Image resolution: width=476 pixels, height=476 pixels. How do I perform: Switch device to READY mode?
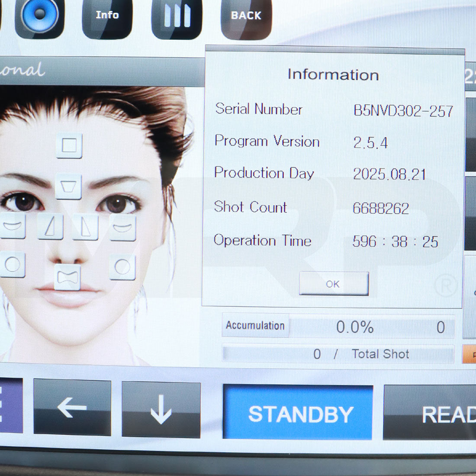click(x=430, y=413)
